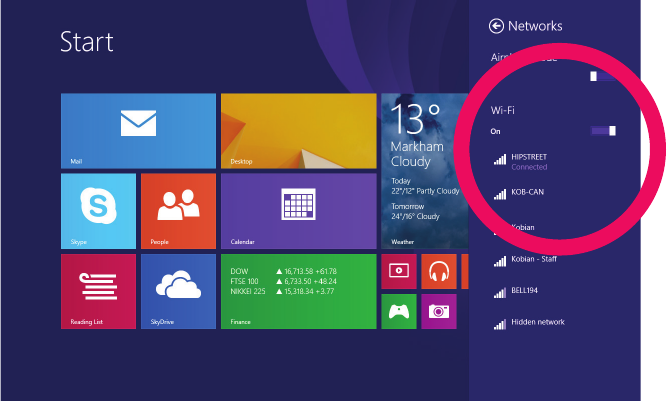Image resolution: width=667 pixels, height=401 pixels.
Task: Open the Finance tile with DOW figures
Action: [x=299, y=292]
